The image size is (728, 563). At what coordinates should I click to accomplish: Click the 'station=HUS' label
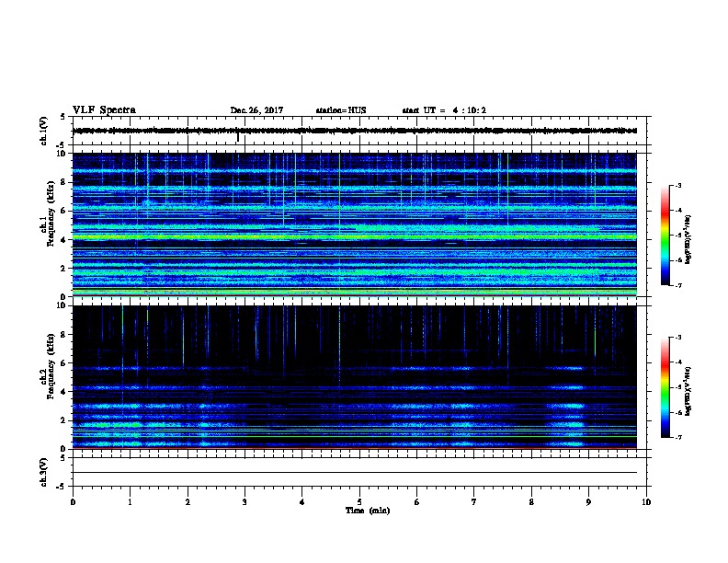coord(341,110)
